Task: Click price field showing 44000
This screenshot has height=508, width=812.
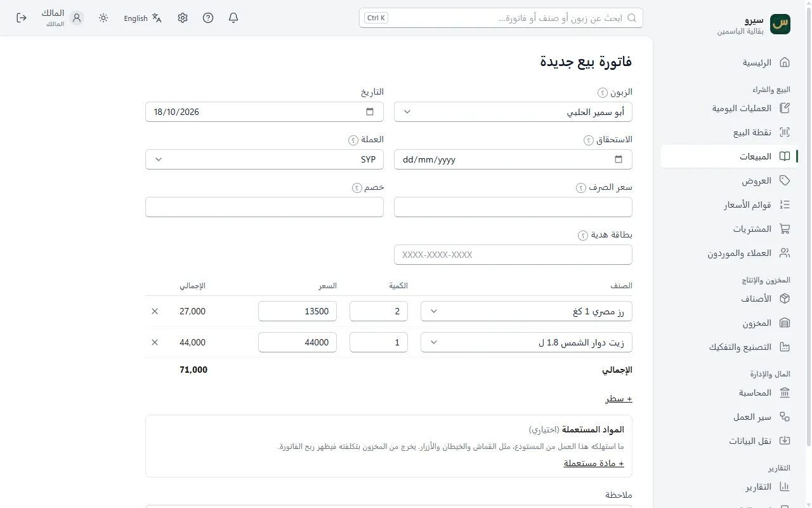Action: click(x=298, y=342)
